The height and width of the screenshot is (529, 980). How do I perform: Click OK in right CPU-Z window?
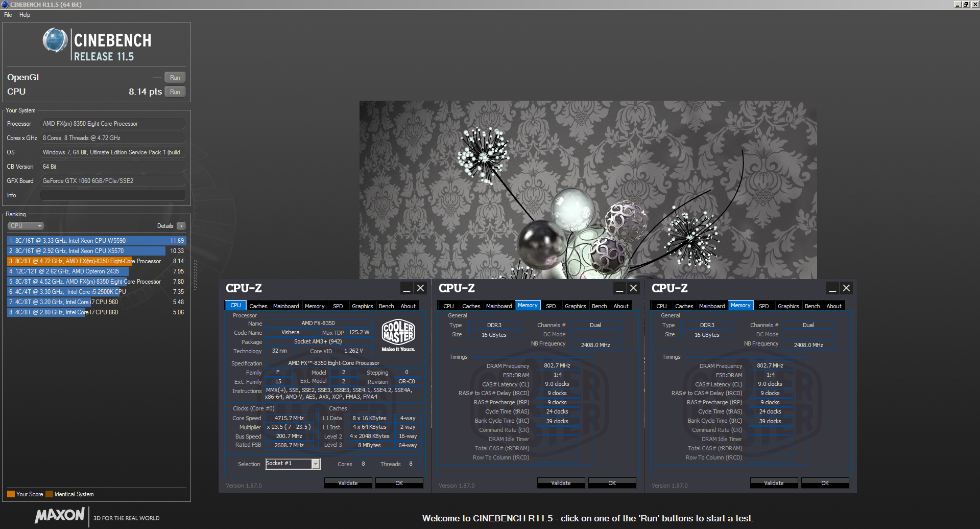(825, 483)
